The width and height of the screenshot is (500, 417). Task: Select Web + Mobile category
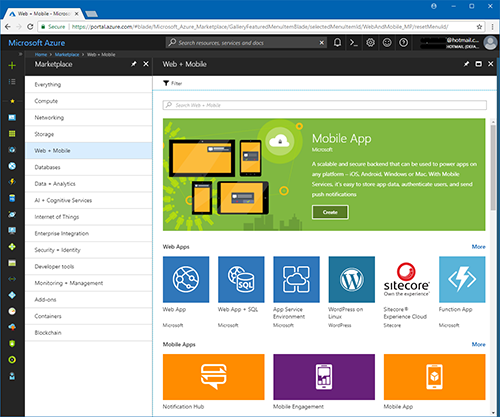pyautogui.click(x=89, y=151)
